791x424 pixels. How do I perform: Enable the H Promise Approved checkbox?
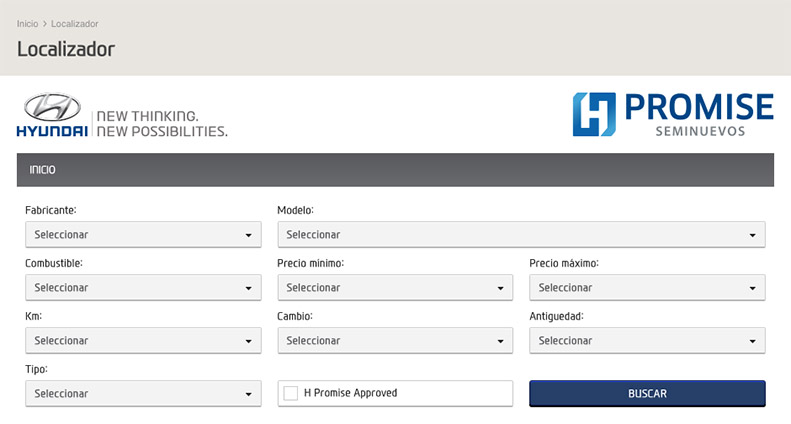coord(291,393)
